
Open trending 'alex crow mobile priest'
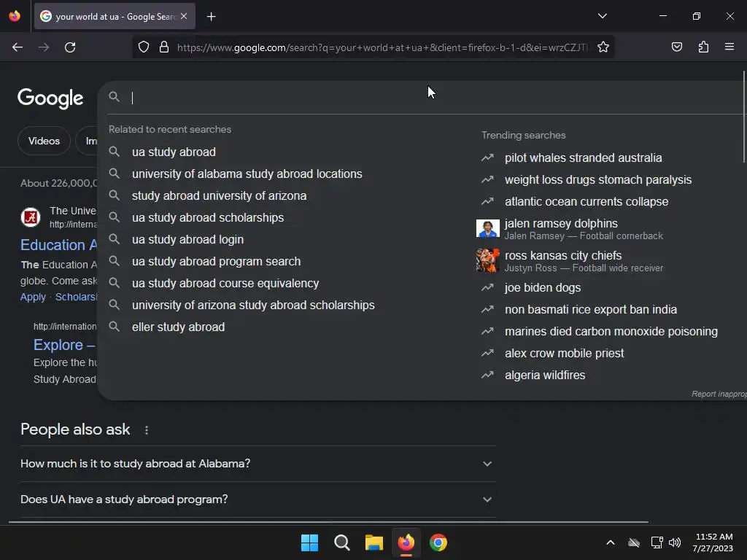[x=564, y=354]
